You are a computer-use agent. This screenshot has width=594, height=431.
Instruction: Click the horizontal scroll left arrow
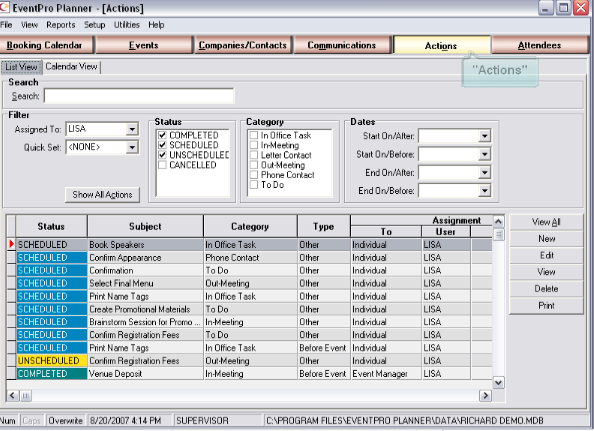[x=12, y=396]
